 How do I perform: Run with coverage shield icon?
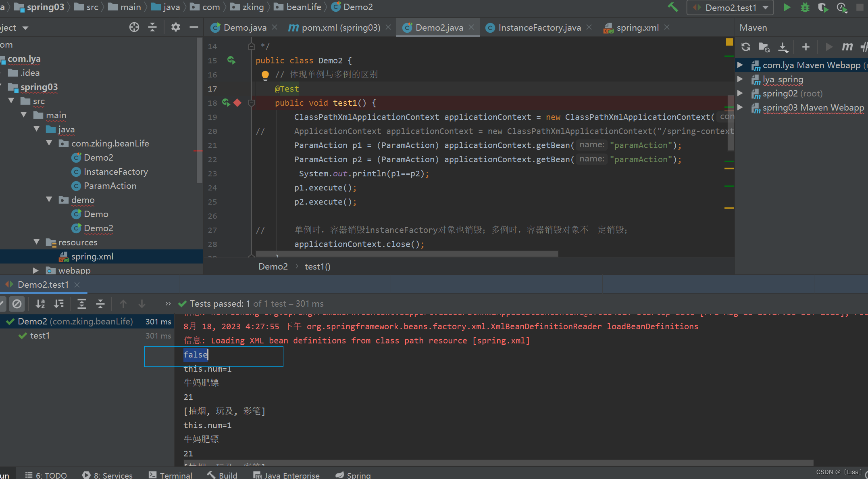pyautogui.click(x=823, y=7)
